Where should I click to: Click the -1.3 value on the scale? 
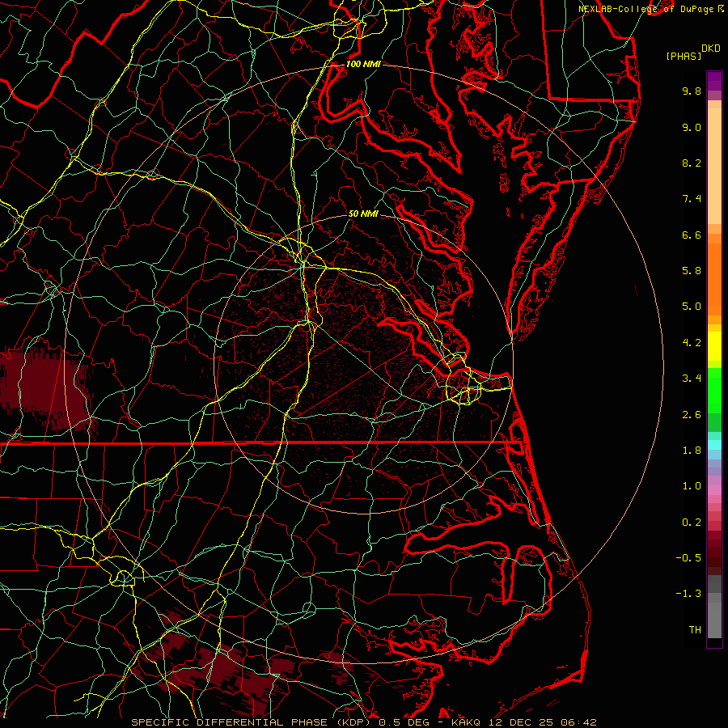coord(688,594)
